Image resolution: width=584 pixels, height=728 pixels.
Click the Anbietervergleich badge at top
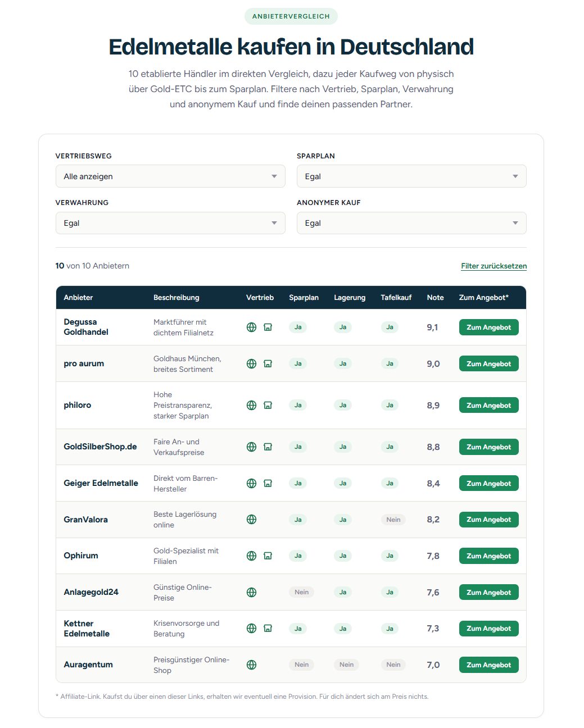click(x=291, y=16)
